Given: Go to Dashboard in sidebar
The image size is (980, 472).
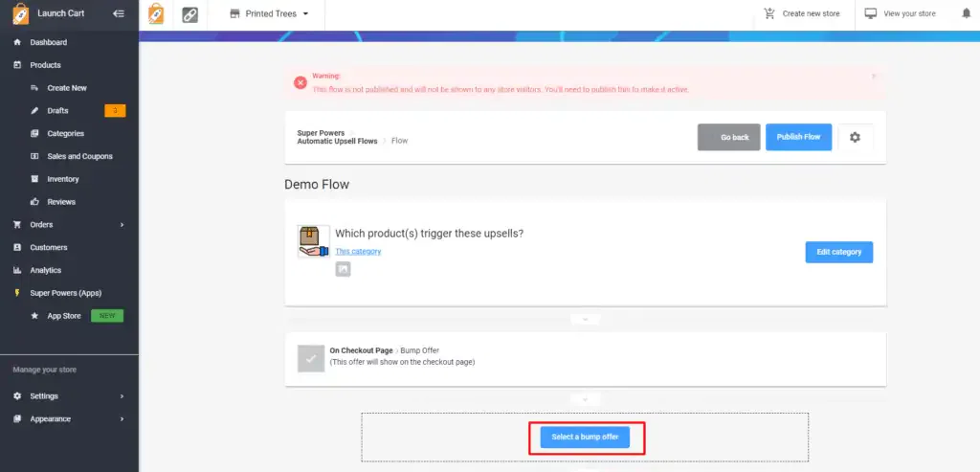Looking at the screenshot, I should [48, 42].
